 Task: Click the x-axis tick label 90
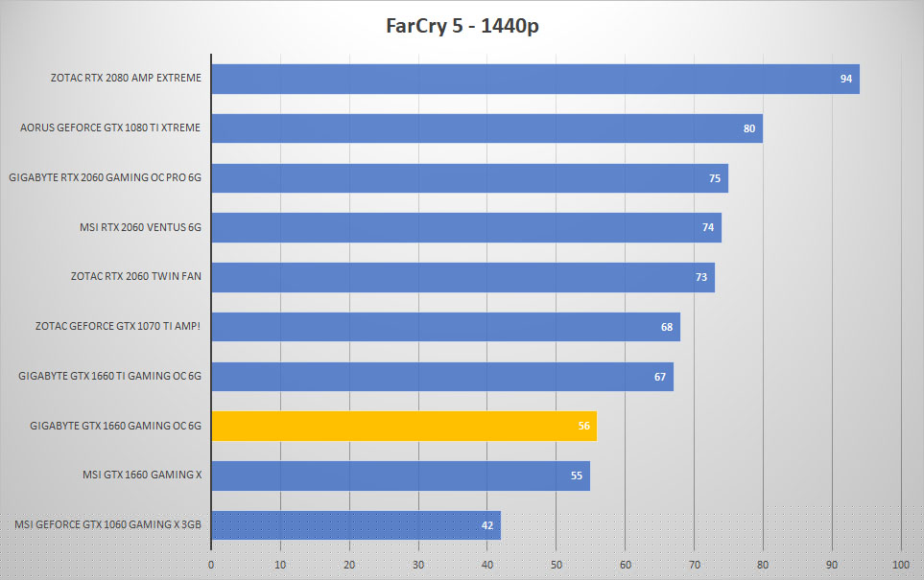pos(832,566)
